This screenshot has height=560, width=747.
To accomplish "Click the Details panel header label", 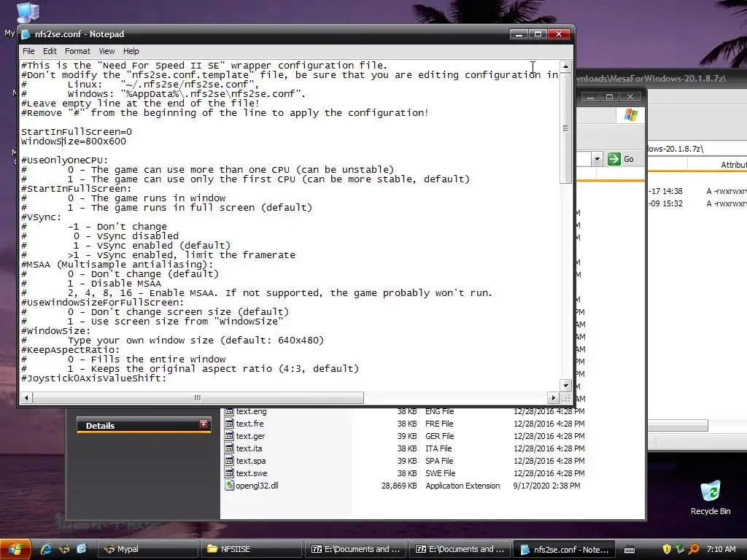I will [x=100, y=426].
